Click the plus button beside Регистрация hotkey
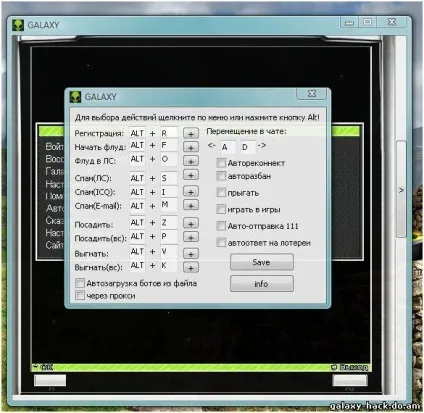The height and width of the screenshot is (413, 424). click(x=191, y=134)
